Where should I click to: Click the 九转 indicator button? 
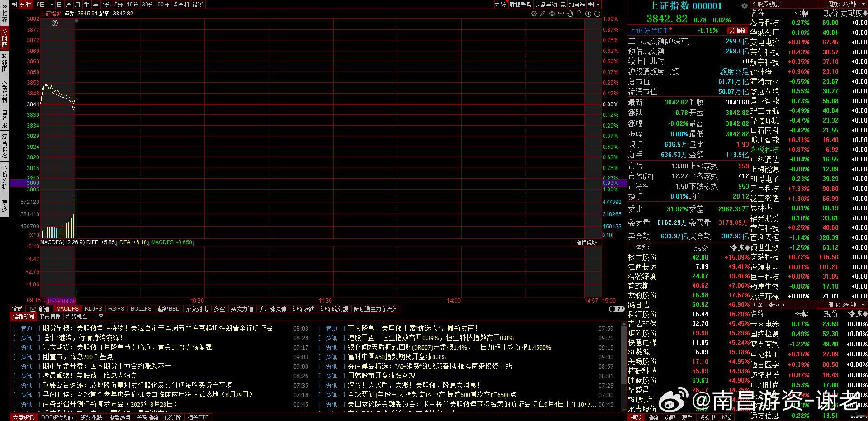(x=500, y=5)
